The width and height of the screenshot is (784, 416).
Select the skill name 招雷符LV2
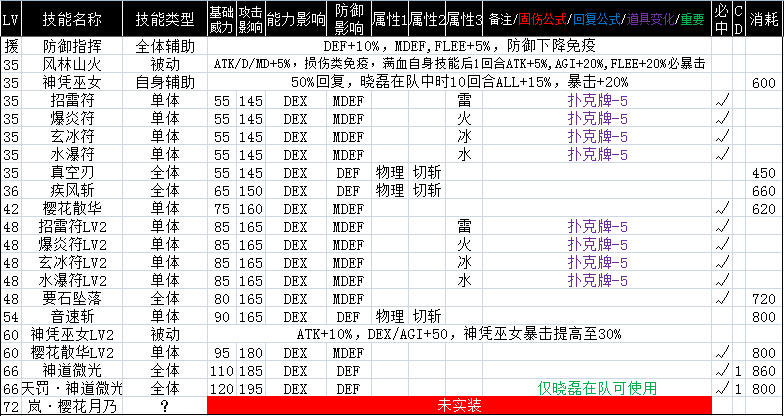pyautogui.click(x=72, y=227)
